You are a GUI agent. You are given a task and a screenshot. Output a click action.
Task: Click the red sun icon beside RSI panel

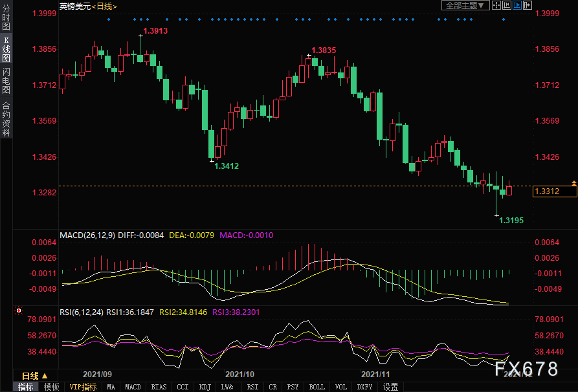(x=18, y=310)
